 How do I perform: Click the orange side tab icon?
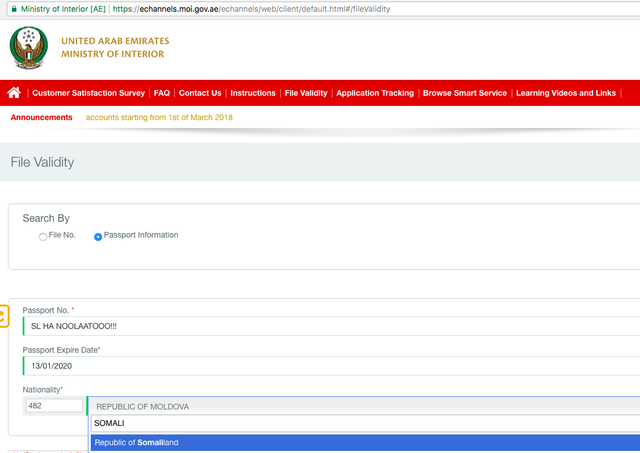(x=4, y=316)
